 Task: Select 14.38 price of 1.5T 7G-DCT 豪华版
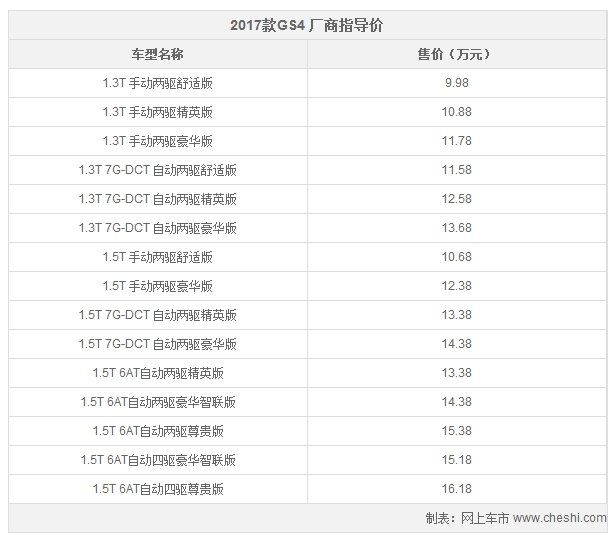point(457,344)
